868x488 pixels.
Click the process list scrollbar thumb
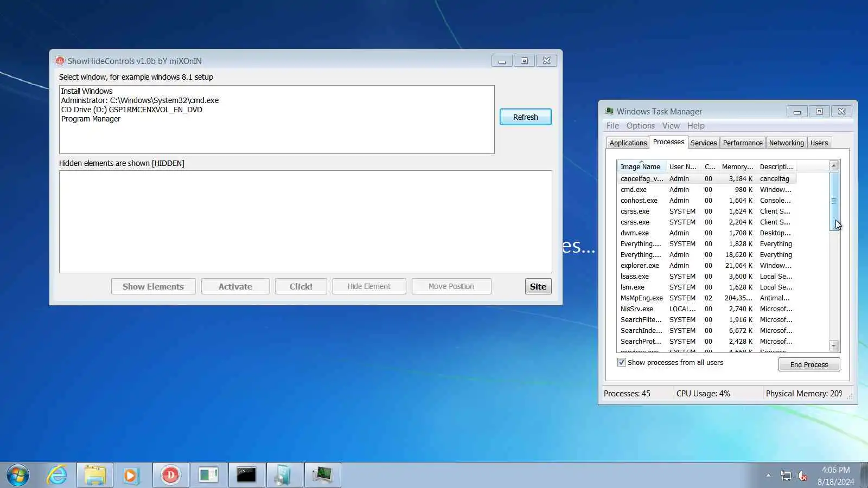tap(834, 201)
